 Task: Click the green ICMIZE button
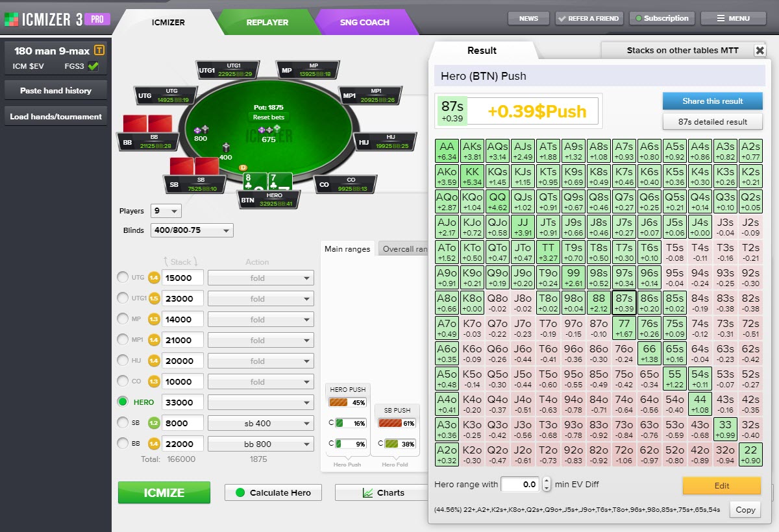click(164, 492)
